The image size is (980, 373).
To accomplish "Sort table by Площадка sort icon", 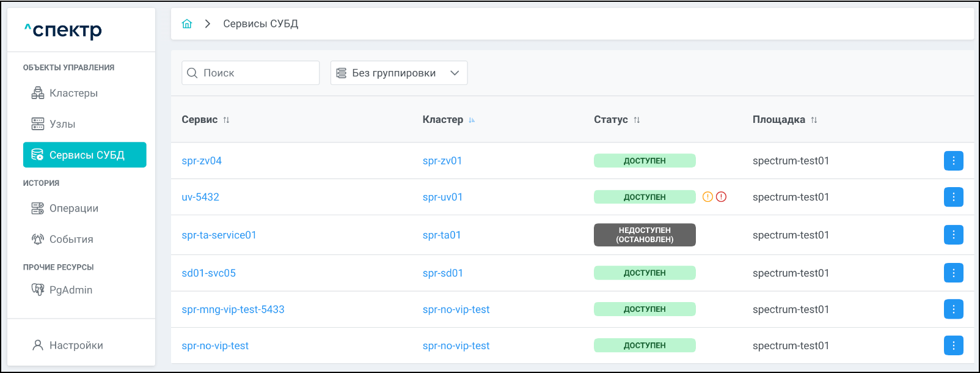I will pyautogui.click(x=814, y=120).
